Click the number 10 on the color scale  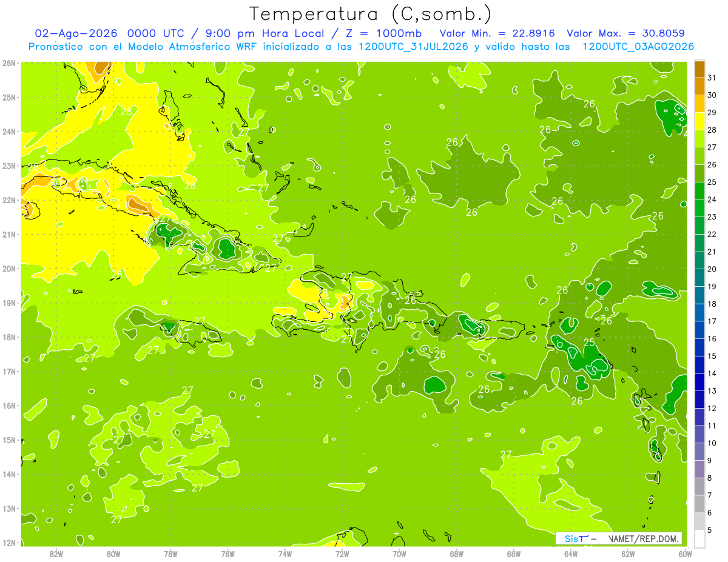(712, 443)
